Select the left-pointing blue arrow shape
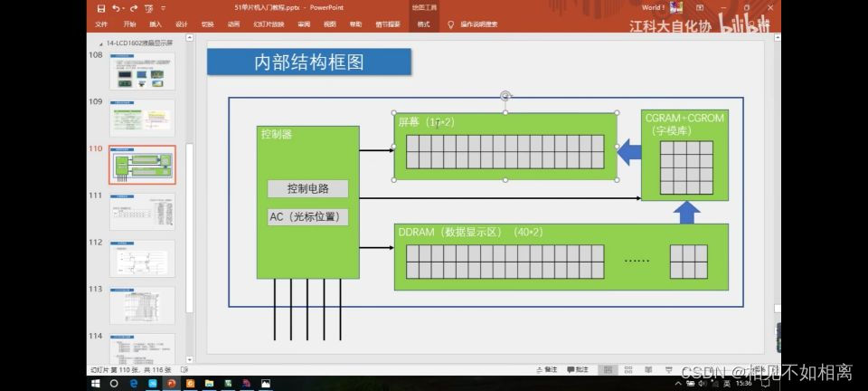The image size is (868, 391). click(629, 151)
